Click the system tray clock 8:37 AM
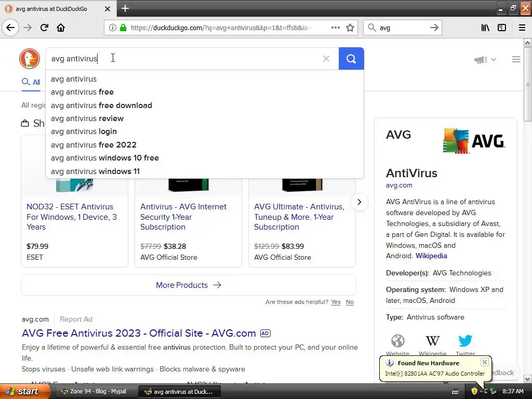Image resolution: width=532 pixels, height=399 pixels. (513, 392)
